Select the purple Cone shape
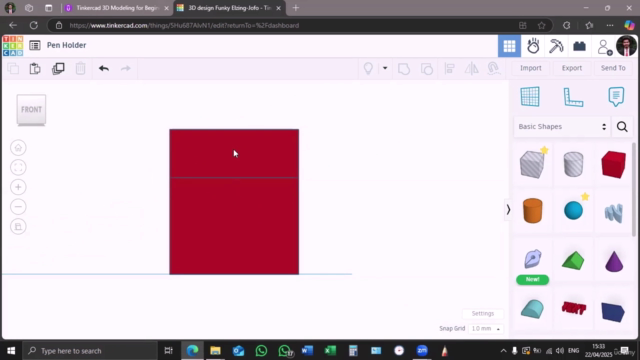This screenshot has height=360, width=640. click(614, 261)
